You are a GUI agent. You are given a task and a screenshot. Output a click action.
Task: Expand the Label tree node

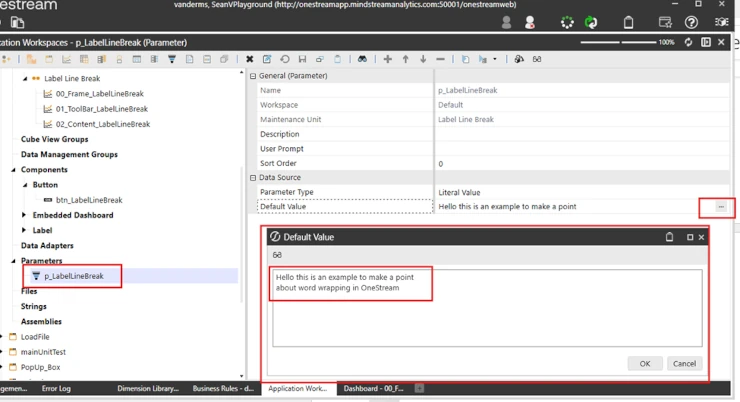(x=24, y=230)
